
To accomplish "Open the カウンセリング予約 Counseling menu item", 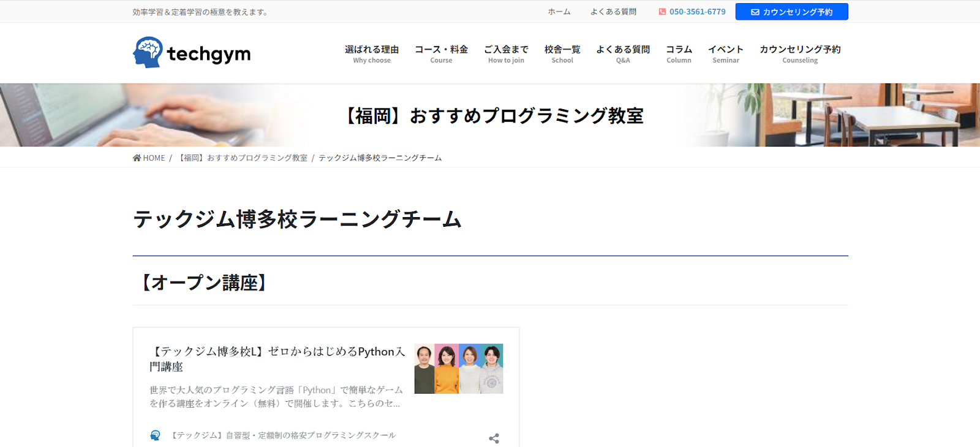I will click(x=800, y=54).
